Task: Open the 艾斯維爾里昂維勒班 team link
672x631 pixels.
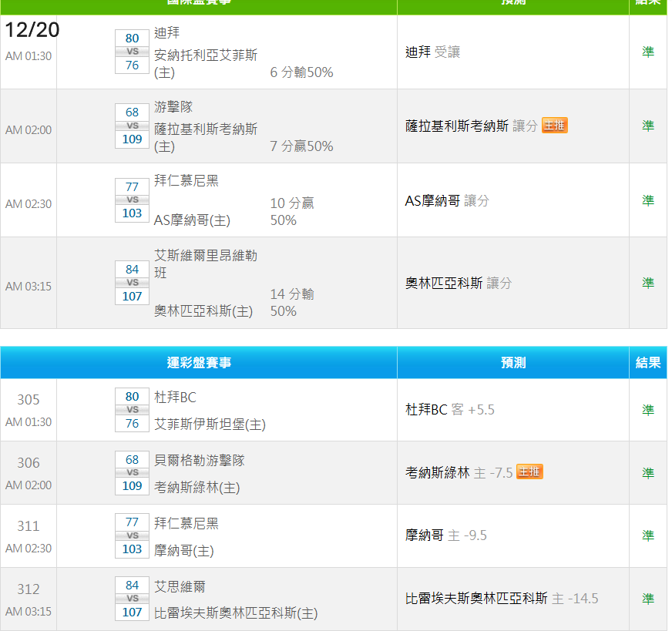Action: 205,263
